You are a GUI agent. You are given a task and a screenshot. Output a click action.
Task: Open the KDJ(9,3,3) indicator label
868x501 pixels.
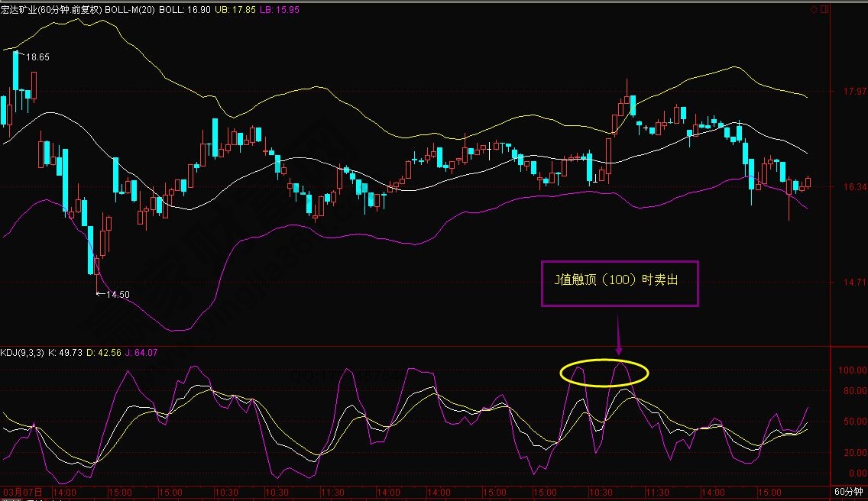click(22, 353)
